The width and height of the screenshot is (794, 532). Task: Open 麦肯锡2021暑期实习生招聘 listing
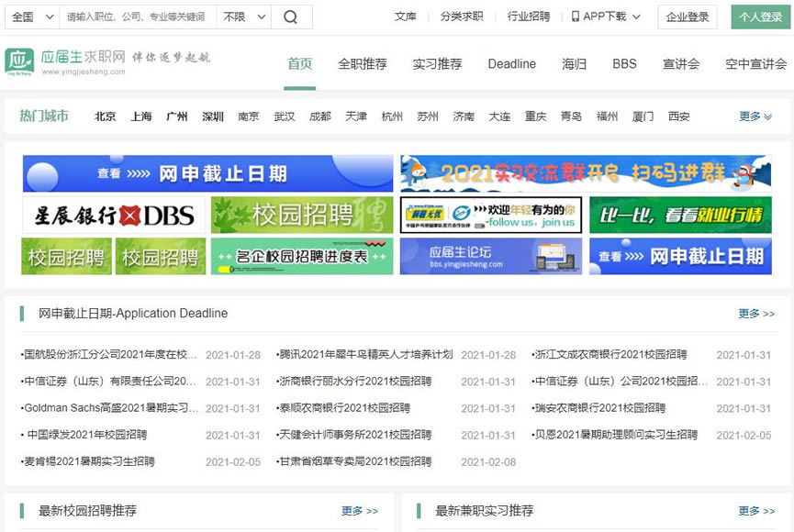[87, 461]
